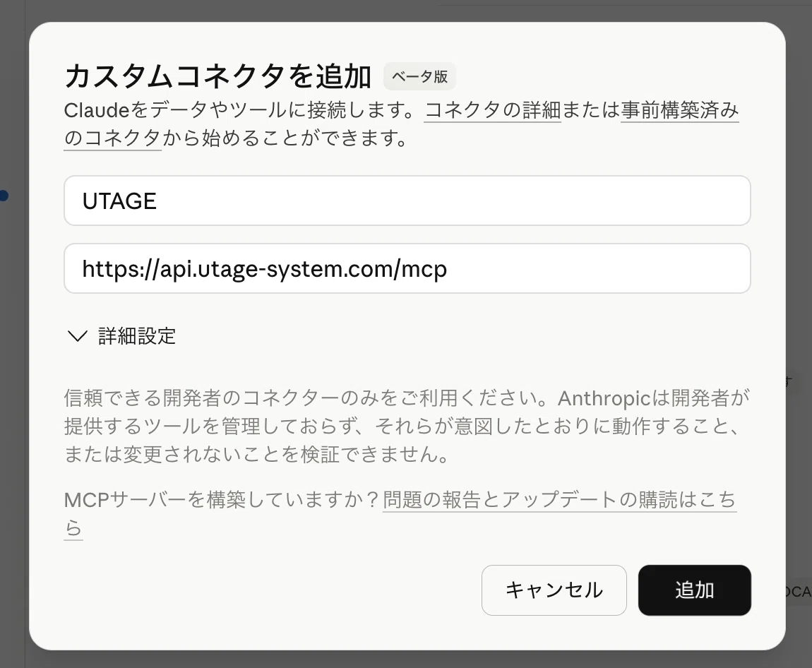Click the カスタムコネクタを追加 dialog title

coord(217,76)
